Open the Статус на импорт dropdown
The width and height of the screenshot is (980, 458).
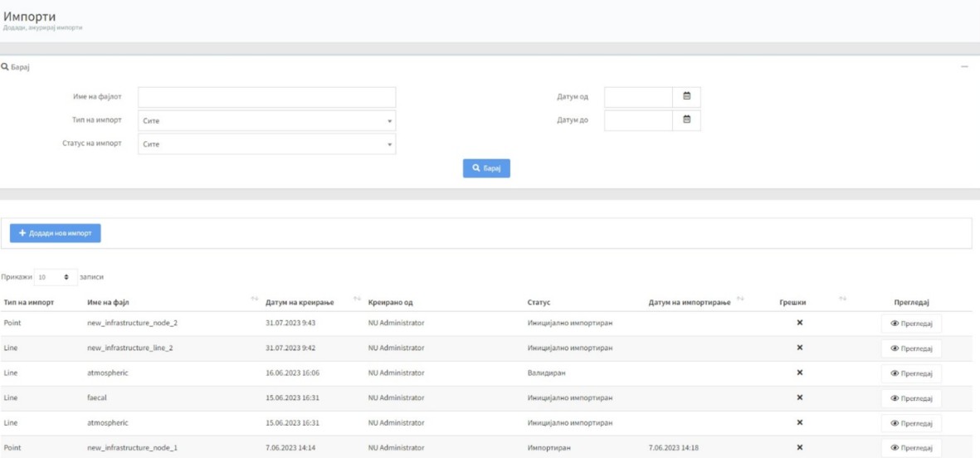267,144
